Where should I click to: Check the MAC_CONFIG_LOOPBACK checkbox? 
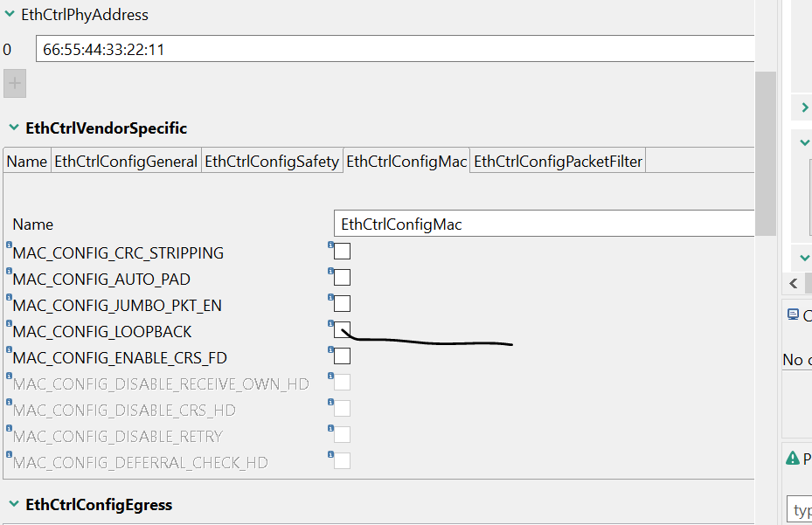pos(341,329)
